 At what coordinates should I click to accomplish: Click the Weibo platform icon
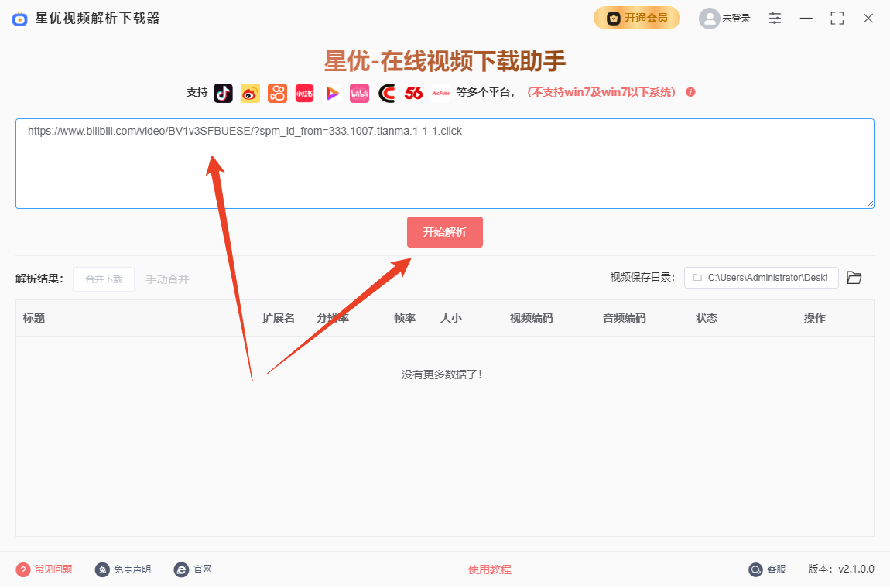(250, 93)
